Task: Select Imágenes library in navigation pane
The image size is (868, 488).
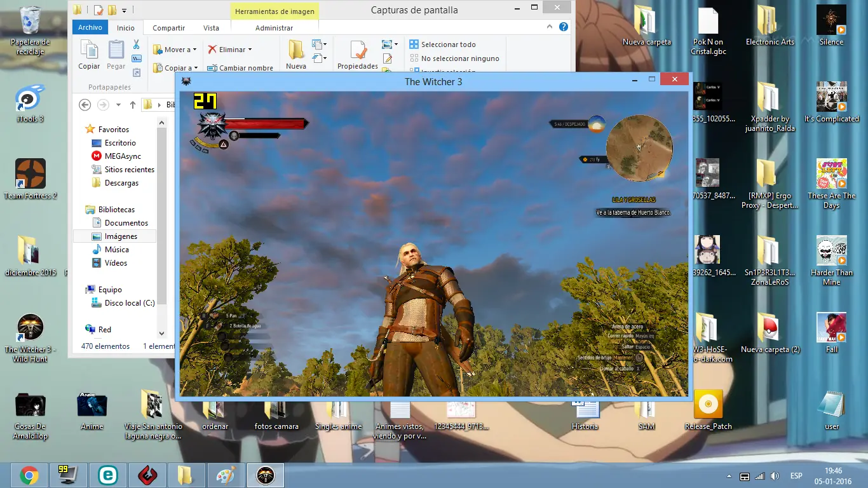Action: pyautogui.click(x=115, y=236)
